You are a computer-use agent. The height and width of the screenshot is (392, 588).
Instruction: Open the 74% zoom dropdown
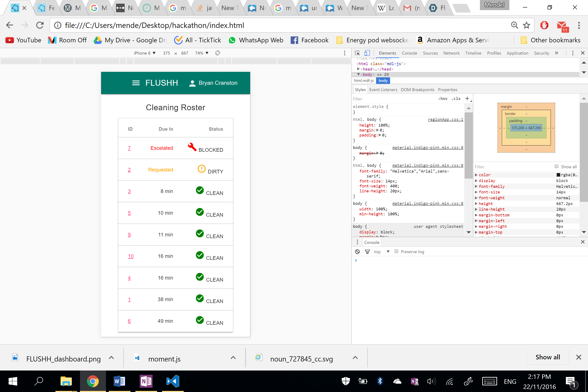click(202, 53)
